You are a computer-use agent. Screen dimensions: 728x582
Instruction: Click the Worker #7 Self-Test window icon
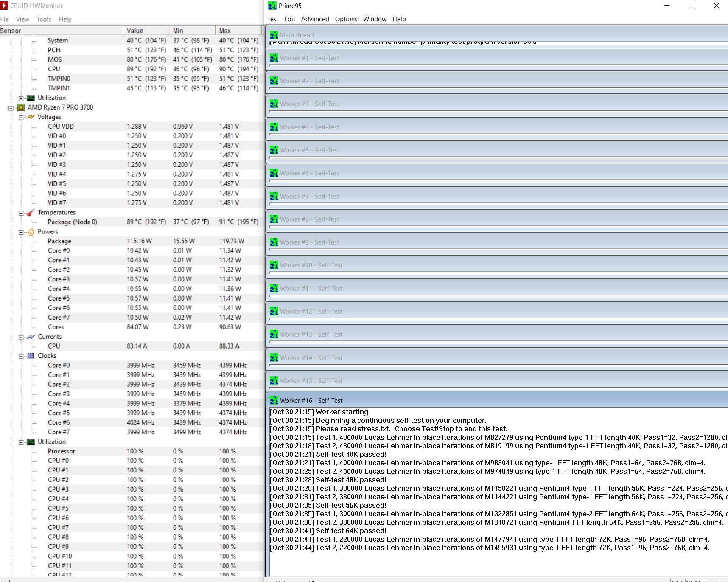[x=274, y=196]
